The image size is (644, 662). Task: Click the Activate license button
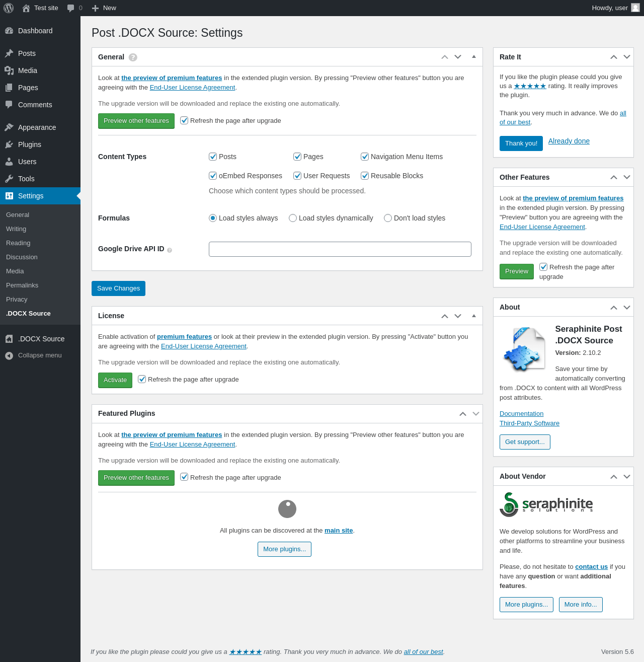pyautogui.click(x=115, y=380)
